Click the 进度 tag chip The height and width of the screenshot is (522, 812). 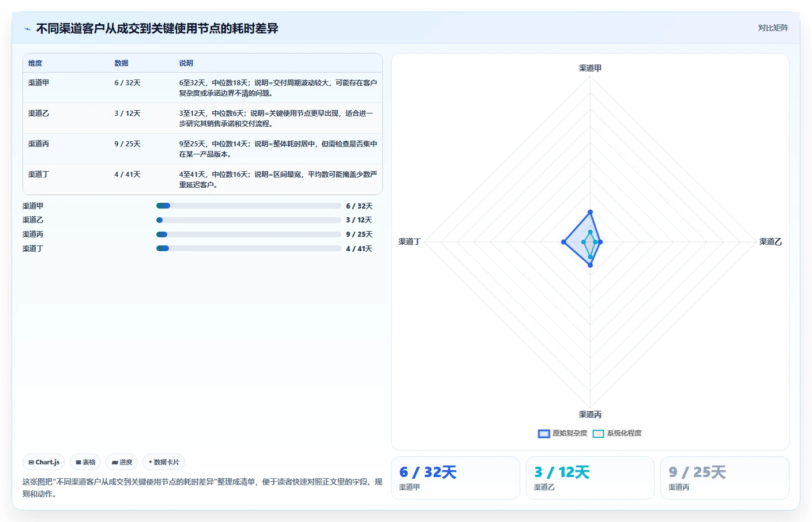click(x=122, y=462)
